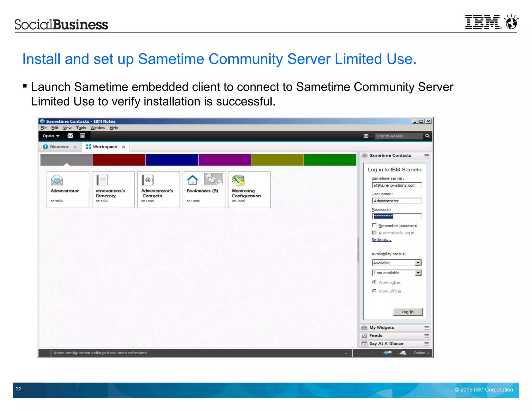Open Feeds panel menu icon
The height and width of the screenshot is (411, 532).
click(x=427, y=336)
